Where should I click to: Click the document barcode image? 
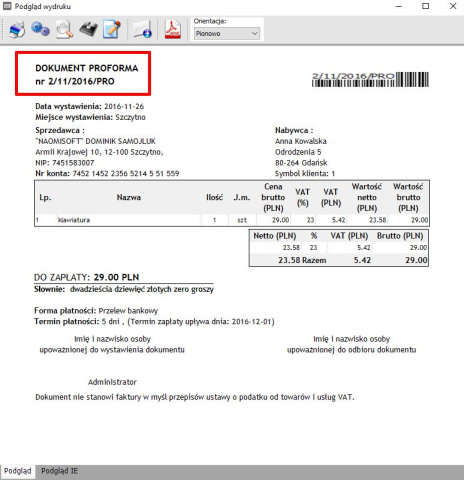tap(370, 80)
